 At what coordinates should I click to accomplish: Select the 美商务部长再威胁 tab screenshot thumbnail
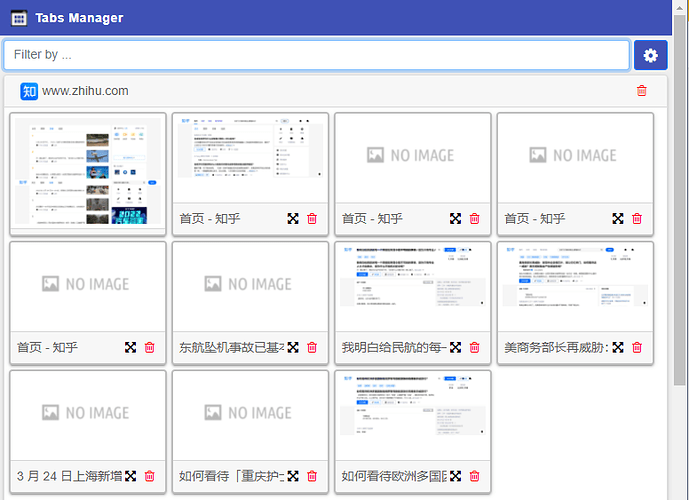575,286
